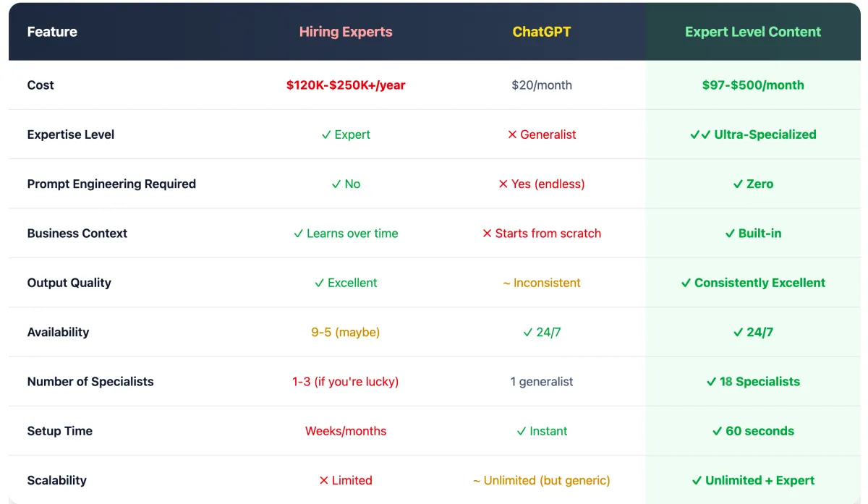Screen dimensions: 868x504
Task: Click the checkmark before 60 seconds
Action: coord(717,431)
